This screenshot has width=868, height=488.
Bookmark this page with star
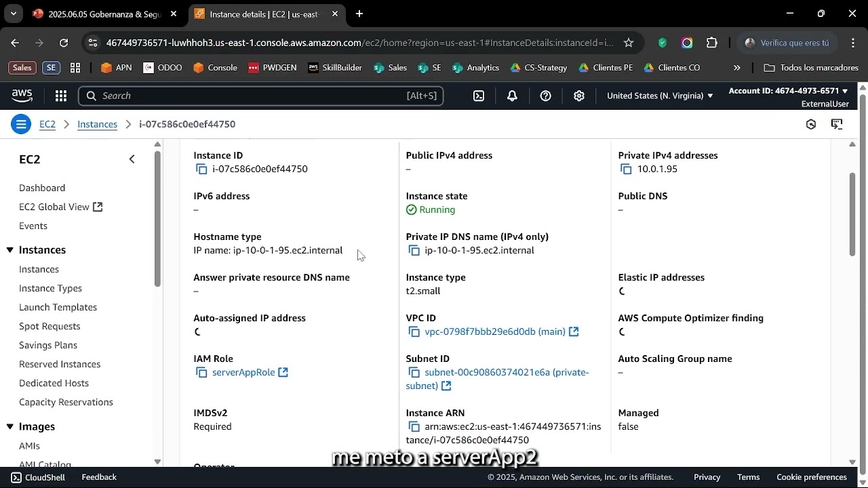(629, 43)
